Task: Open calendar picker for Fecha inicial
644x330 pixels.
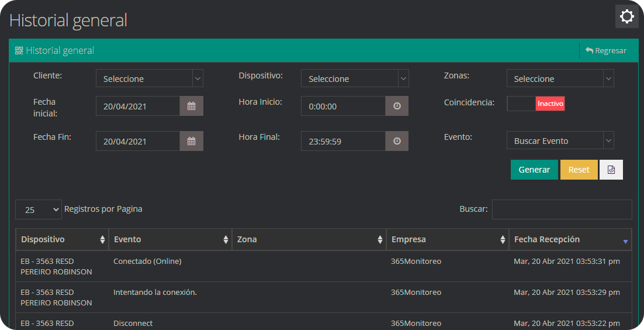Action: [191, 106]
